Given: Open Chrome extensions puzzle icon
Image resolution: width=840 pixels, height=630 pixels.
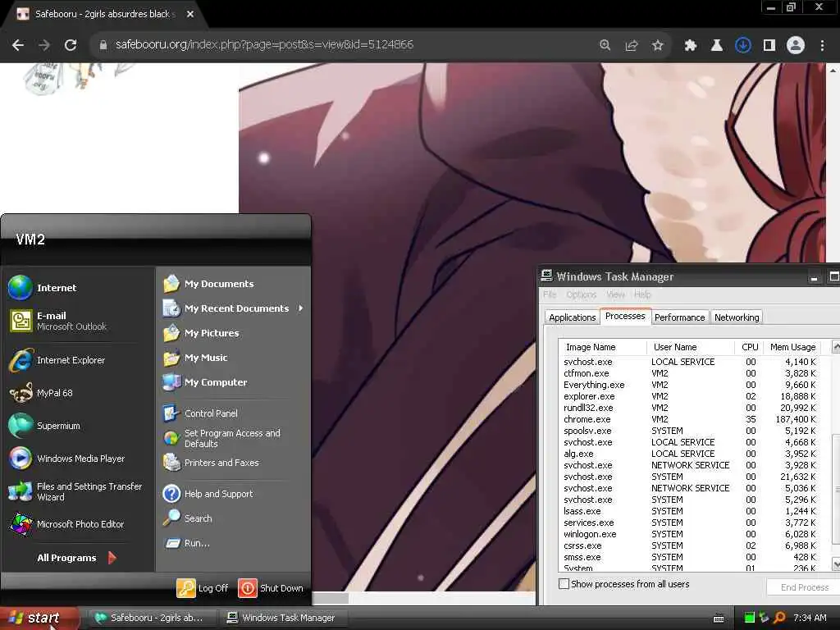Looking at the screenshot, I should pyautogui.click(x=691, y=45).
